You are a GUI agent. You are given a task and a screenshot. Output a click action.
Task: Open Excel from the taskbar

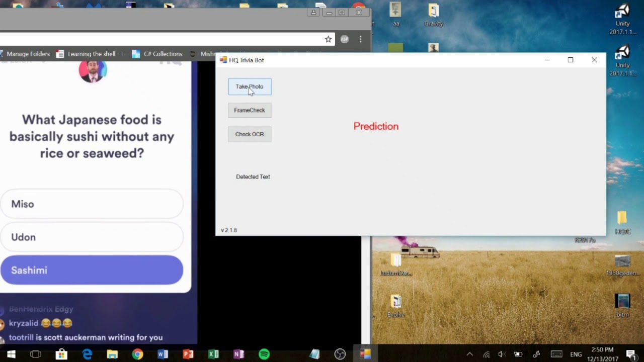click(x=213, y=354)
